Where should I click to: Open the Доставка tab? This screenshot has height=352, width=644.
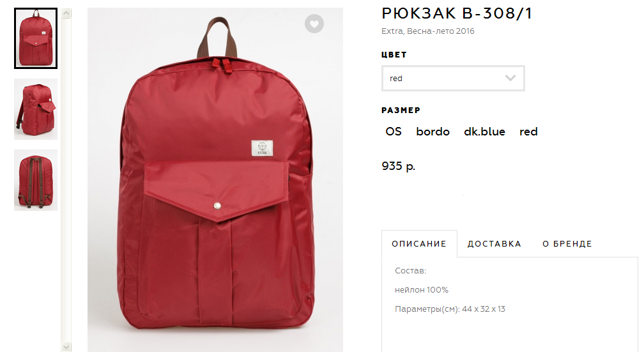pos(494,244)
